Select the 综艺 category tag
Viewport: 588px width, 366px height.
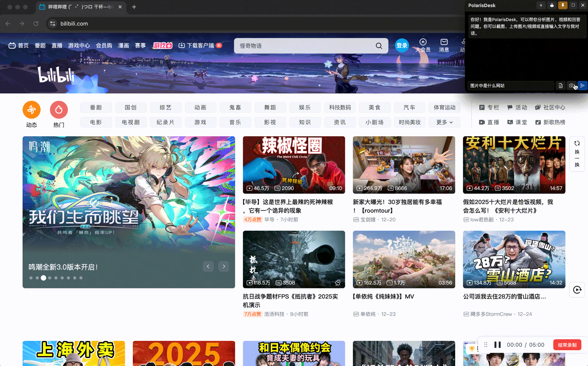[x=165, y=108]
